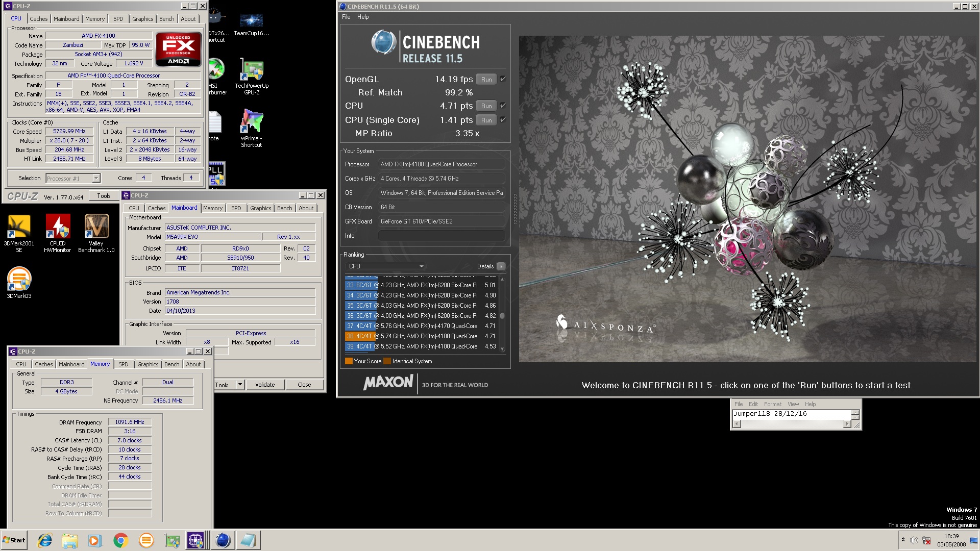Image resolution: width=980 pixels, height=551 pixels.
Task: Open the 3DMark2001 SE desktop shortcut
Action: point(19,233)
